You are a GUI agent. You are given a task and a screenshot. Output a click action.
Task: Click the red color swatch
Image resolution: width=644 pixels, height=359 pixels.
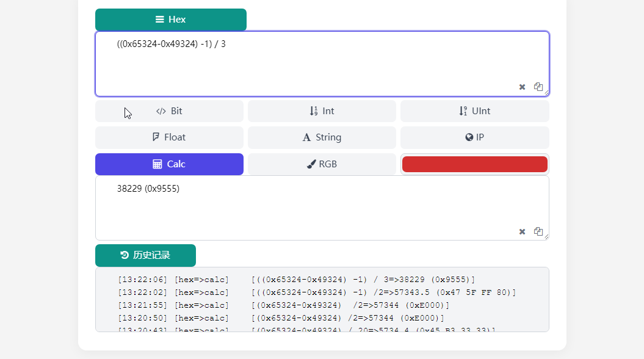tap(474, 164)
